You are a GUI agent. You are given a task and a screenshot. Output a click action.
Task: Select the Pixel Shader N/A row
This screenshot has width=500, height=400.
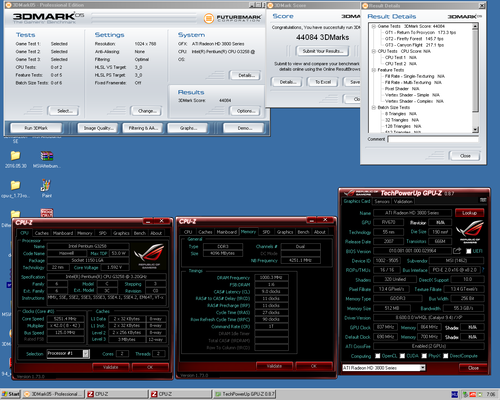[x=402, y=89]
